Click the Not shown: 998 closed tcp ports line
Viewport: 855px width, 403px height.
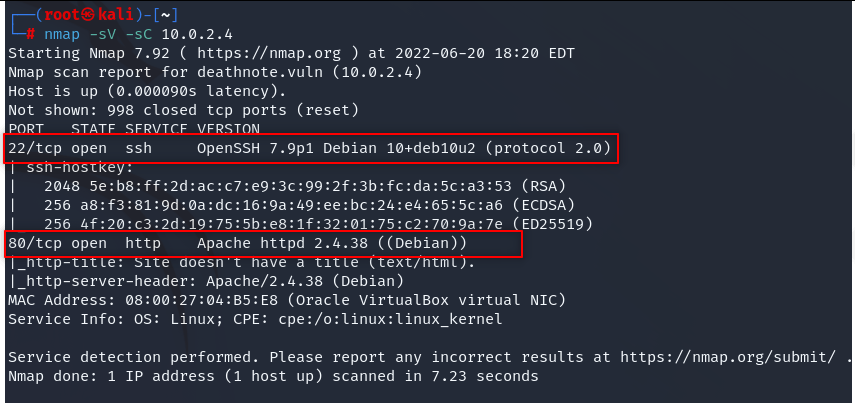(x=183, y=110)
